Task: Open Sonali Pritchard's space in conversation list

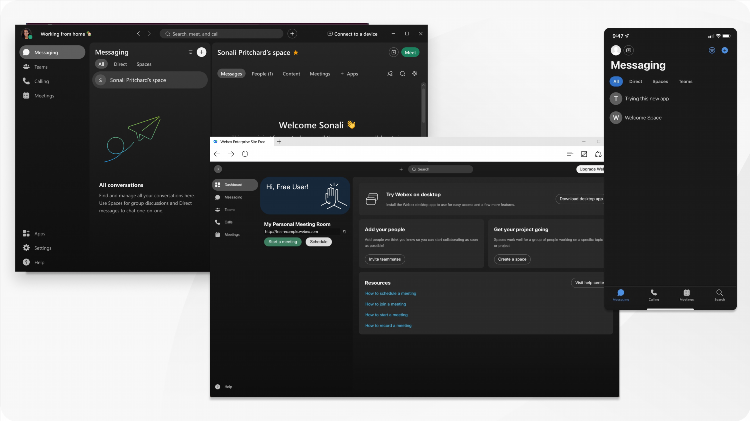Action: pyautogui.click(x=150, y=80)
